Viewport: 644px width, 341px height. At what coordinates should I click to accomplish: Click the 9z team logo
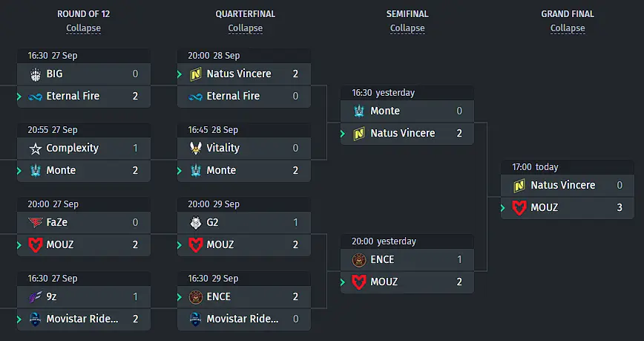(x=36, y=297)
